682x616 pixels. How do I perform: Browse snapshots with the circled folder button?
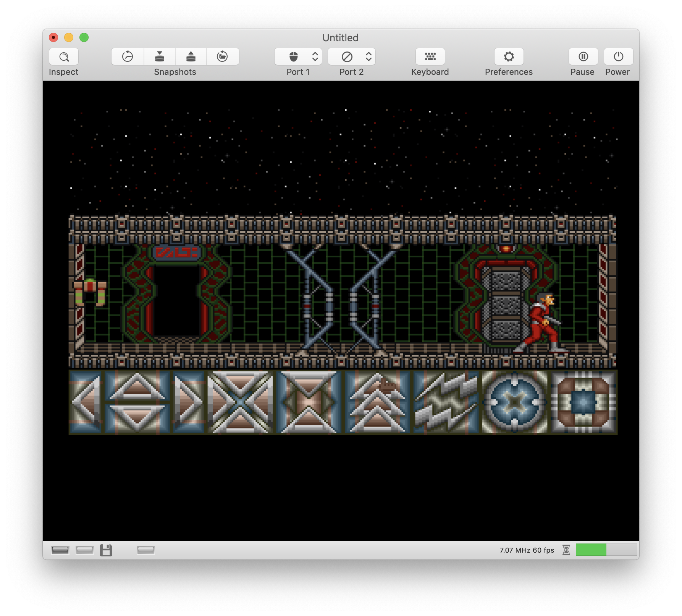pyautogui.click(x=223, y=57)
